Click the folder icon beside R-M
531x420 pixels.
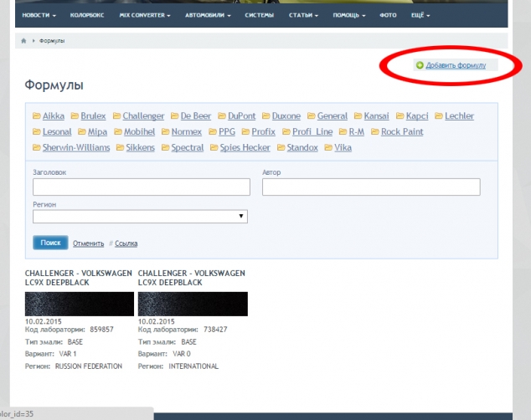(343, 131)
